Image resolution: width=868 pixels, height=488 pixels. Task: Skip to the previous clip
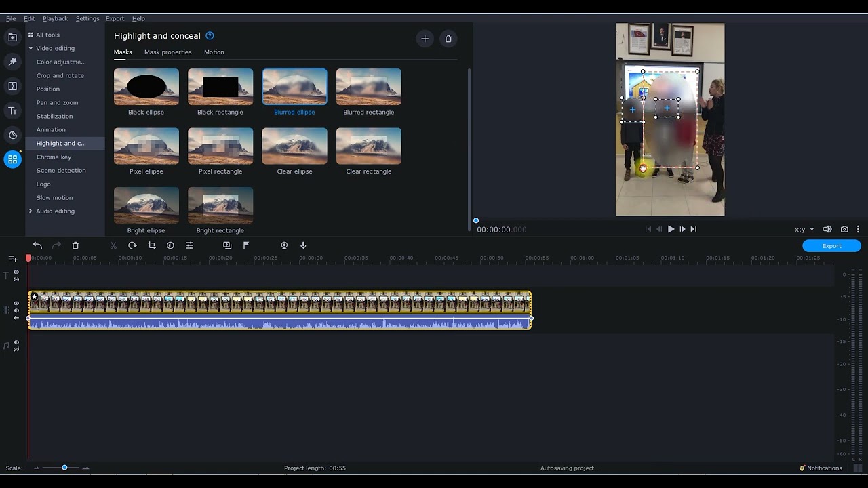648,229
